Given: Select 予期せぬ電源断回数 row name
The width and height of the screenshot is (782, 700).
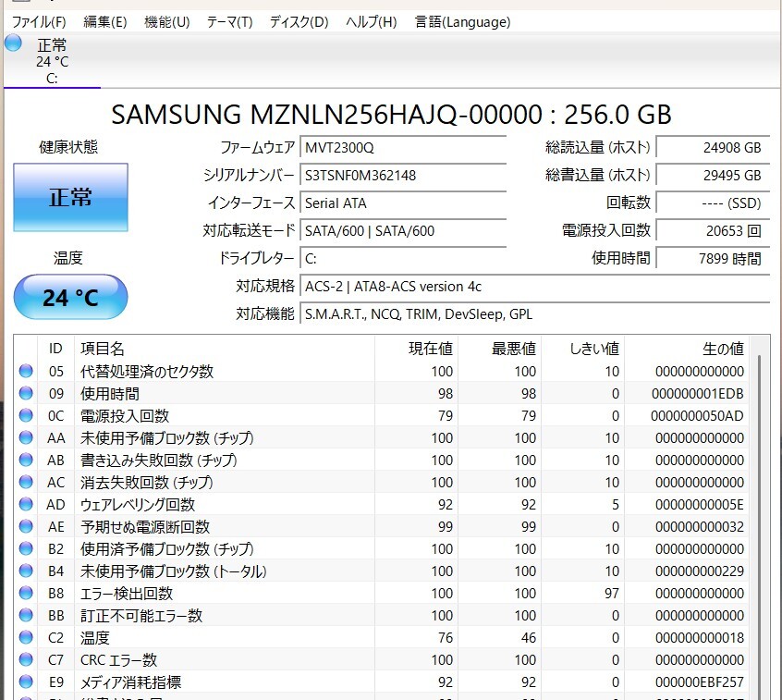Looking at the screenshot, I should point(145,527).
